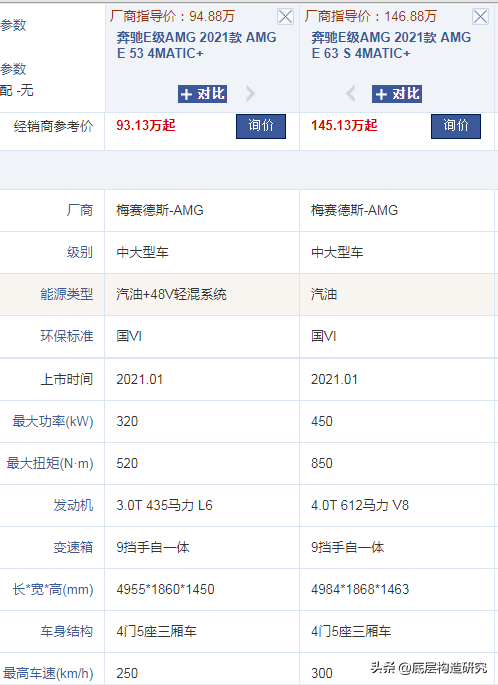
Task: Add AMG E 53 4MATIC+ to comparison (对比)
Action: click(x=202, y=94)
